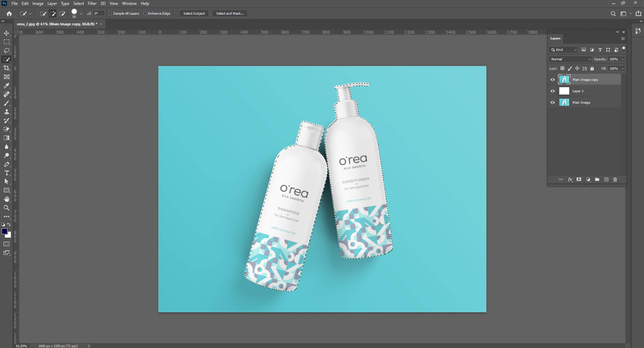Toggle lock image pixels brush icon

click(570, 68)
